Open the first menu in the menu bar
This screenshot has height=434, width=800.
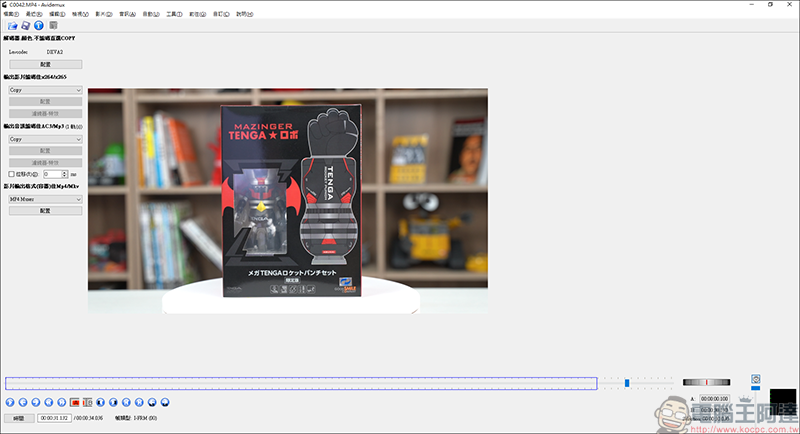click(10, 14)
